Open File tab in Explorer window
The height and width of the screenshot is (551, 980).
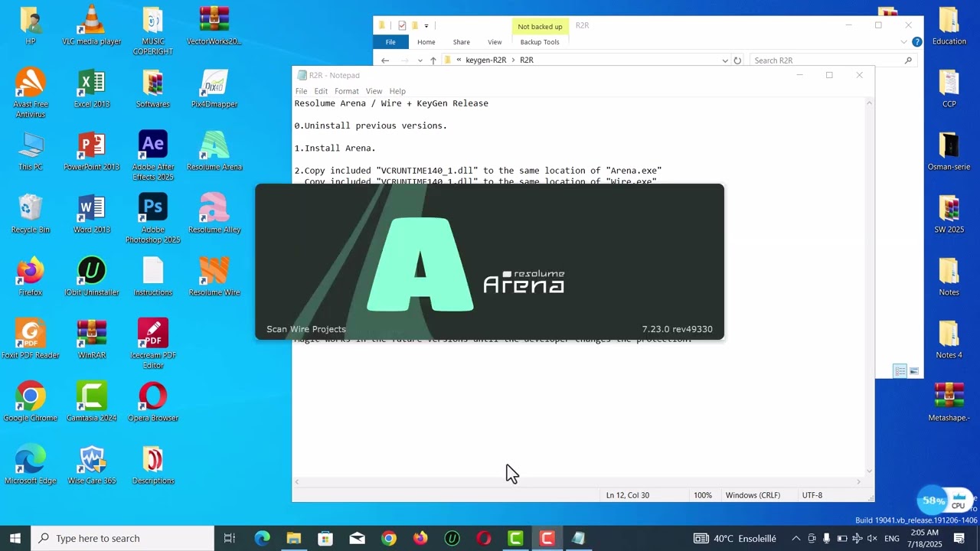pos(390,42)
